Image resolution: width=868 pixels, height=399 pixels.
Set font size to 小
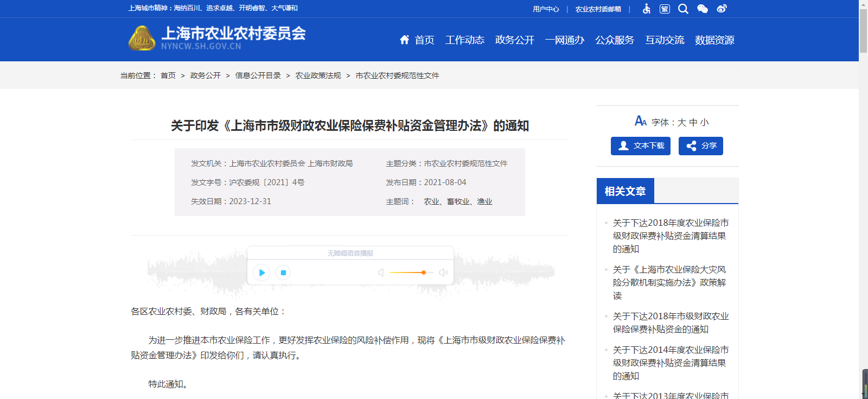[x=704, y=123]
